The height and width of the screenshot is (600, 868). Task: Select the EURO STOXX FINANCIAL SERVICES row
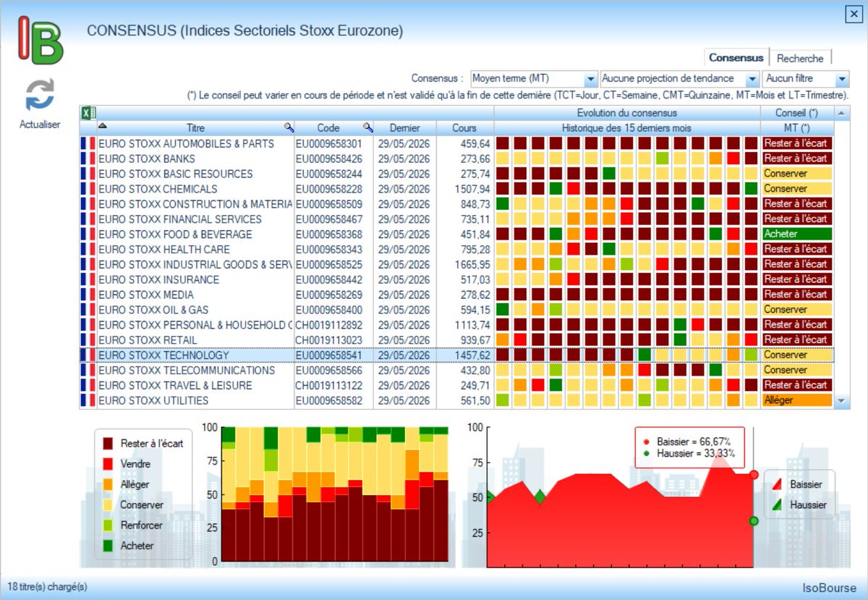456,219
